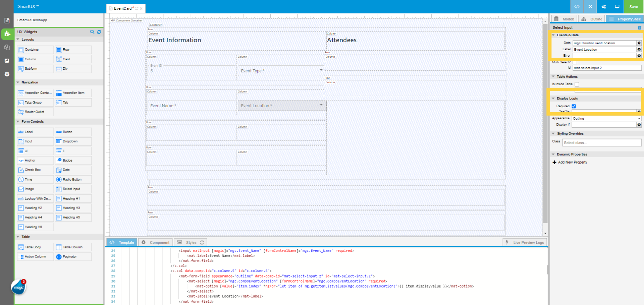Select the Paginator widget

tap(73, 256)
